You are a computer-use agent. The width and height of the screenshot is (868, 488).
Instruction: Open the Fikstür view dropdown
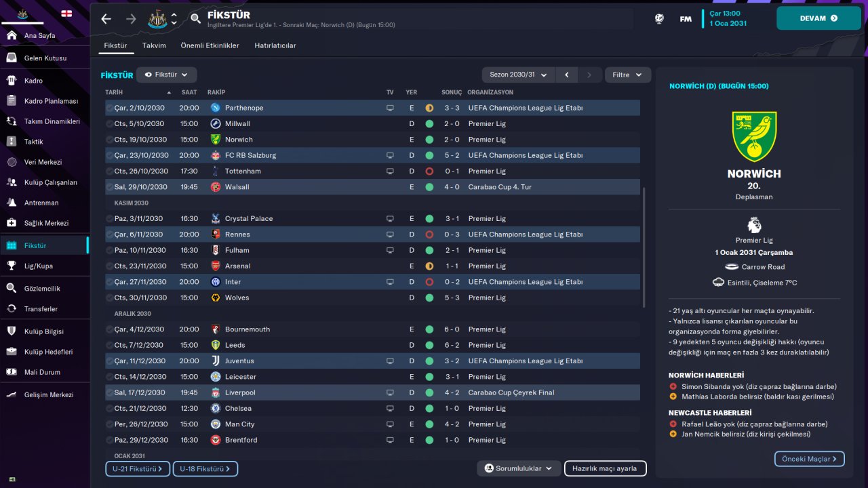coord(166,75)
